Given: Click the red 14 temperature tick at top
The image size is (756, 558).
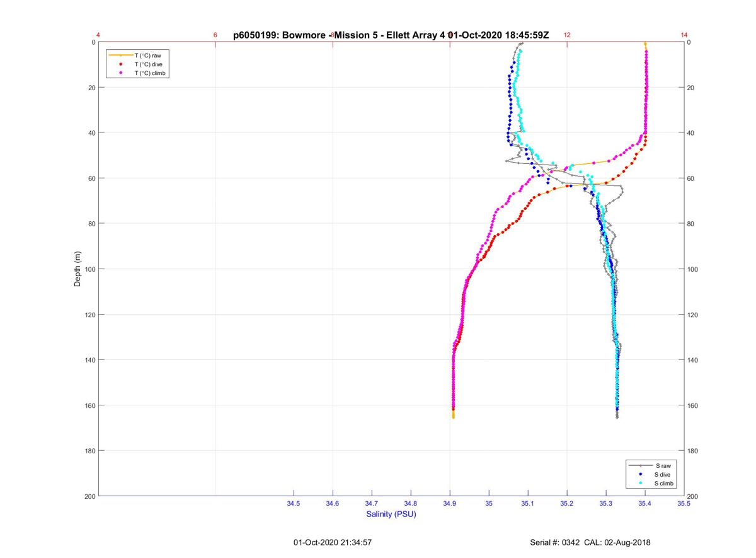Looking at the screenshot, I should (x=684, y=35).
